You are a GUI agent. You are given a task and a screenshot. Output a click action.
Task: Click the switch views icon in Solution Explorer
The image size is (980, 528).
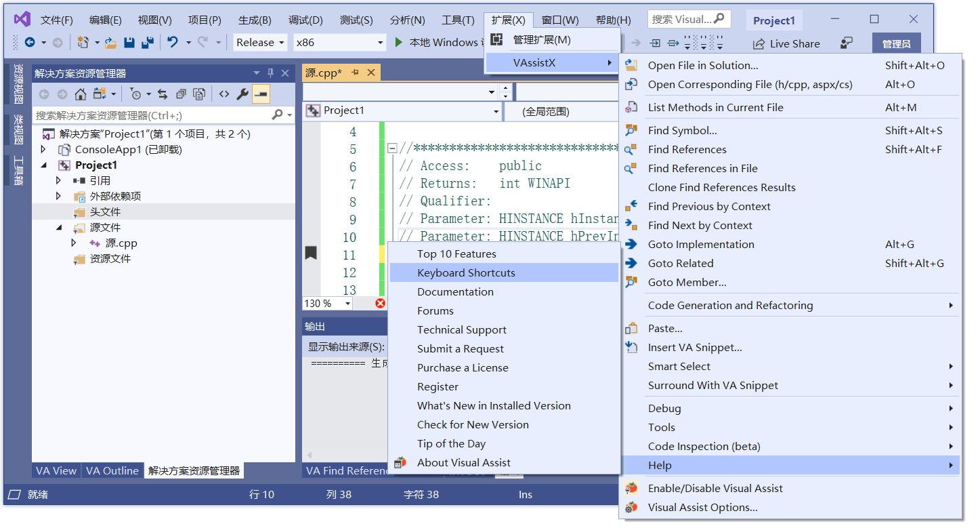pos(100,94)
